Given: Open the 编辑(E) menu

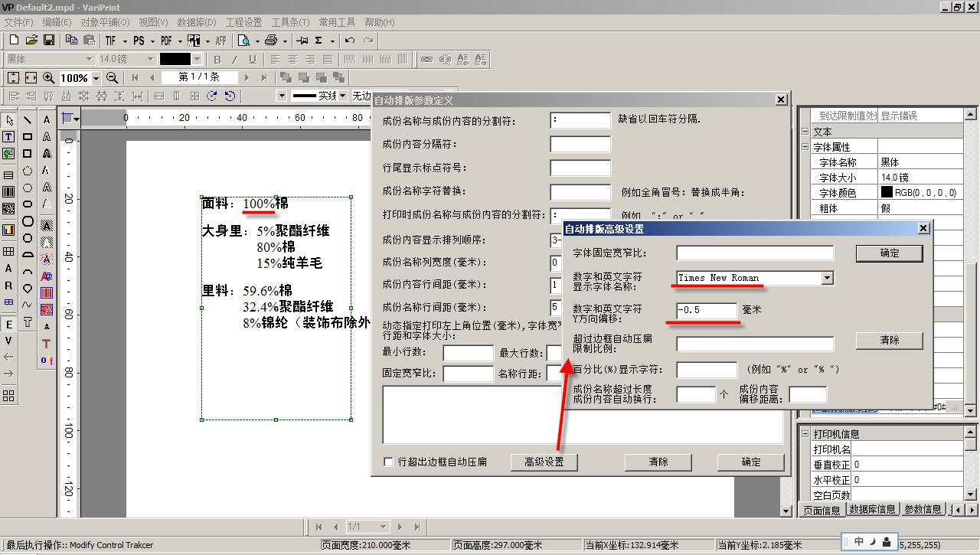Looking at the screenshot, I should coord(57,22).
